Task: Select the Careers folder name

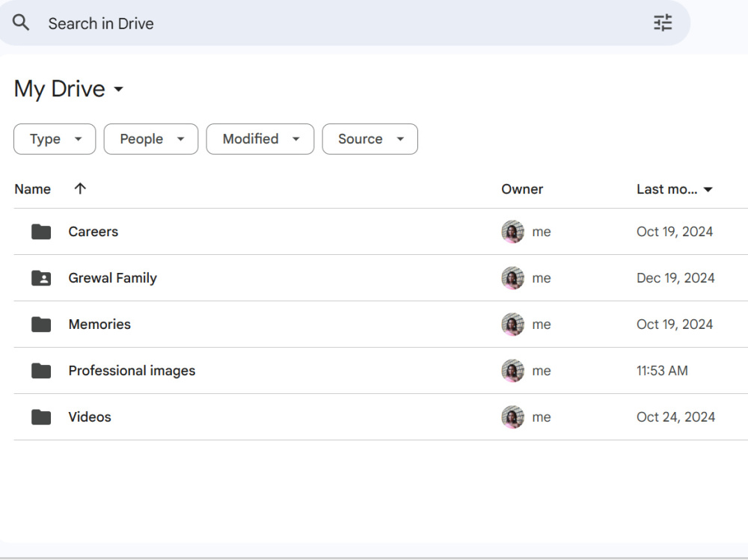Action: point(93,231)
